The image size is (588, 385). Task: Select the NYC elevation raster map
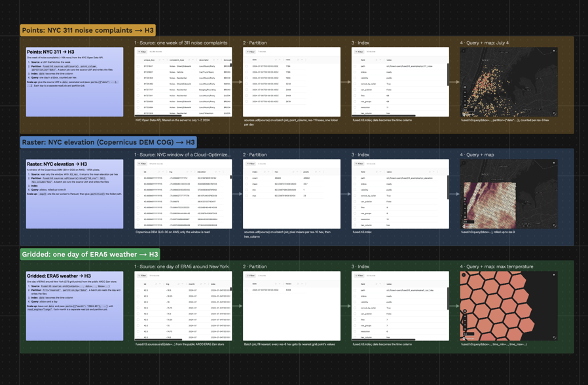(x=509, y=194)
